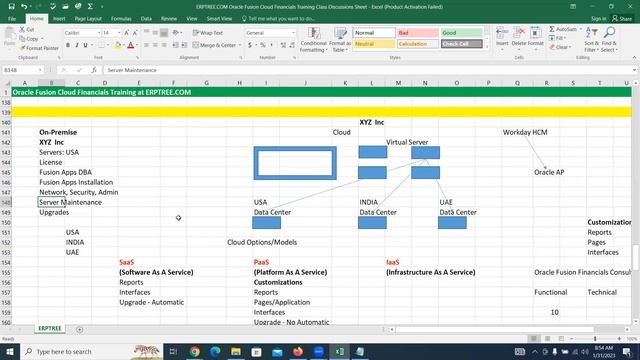This screenshot has height=360, width=640.
Task: Set bottom vertical alignment
Action: [x=164, y=33]
